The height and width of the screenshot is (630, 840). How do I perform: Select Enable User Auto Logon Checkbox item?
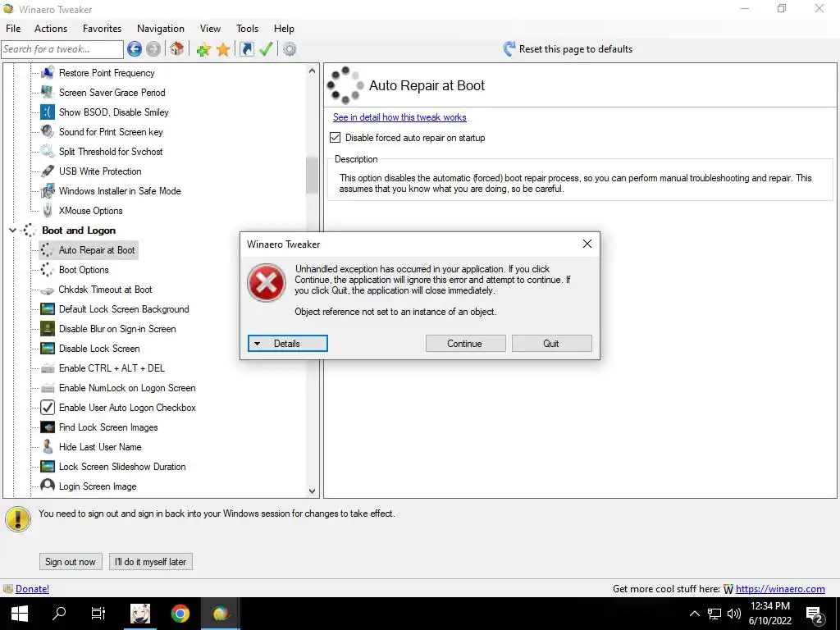(x=127, y=408)
